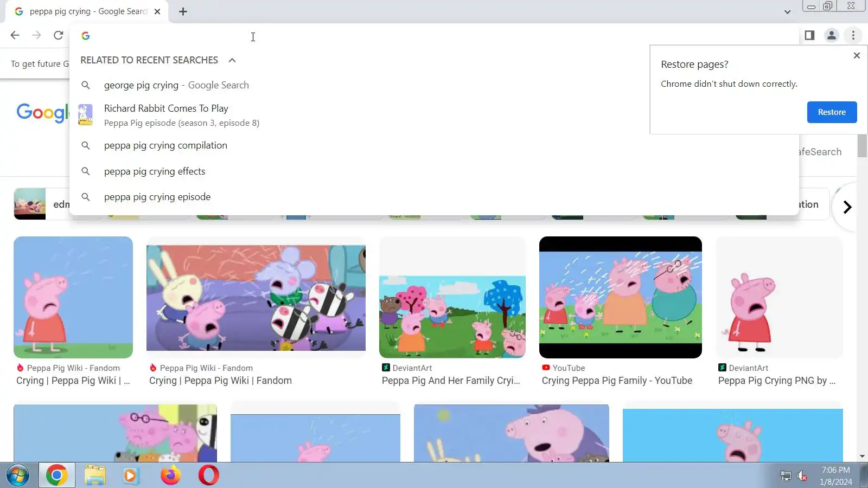
Task: Click the Richard Rabbit episode thumbnail icon
Action: coord(86,115)
